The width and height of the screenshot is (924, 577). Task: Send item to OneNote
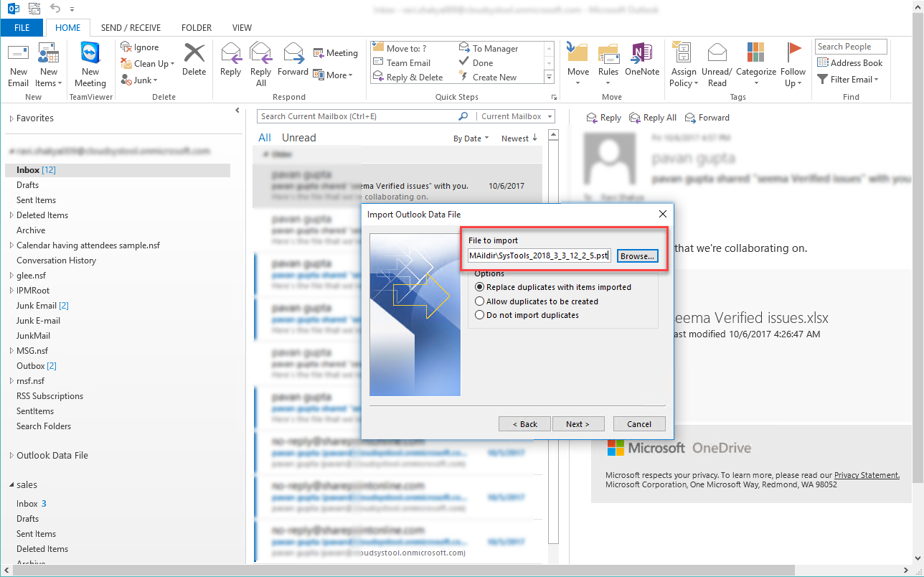[x=642, y=59]
